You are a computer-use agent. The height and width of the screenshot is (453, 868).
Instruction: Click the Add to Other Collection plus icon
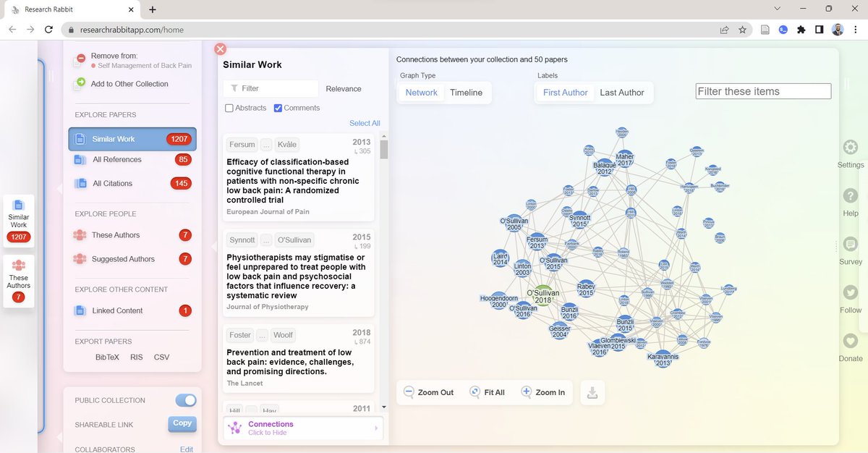[x=80, y=83]
